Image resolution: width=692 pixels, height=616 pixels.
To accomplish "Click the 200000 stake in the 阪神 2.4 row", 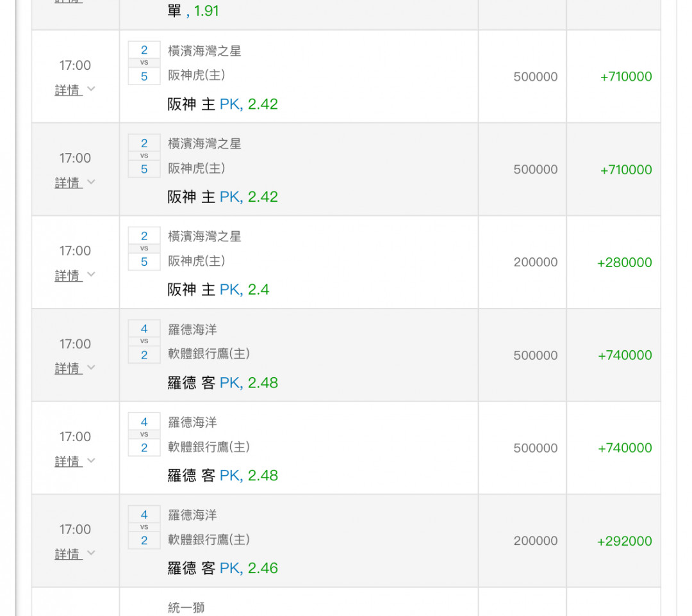I will (535, 263).
